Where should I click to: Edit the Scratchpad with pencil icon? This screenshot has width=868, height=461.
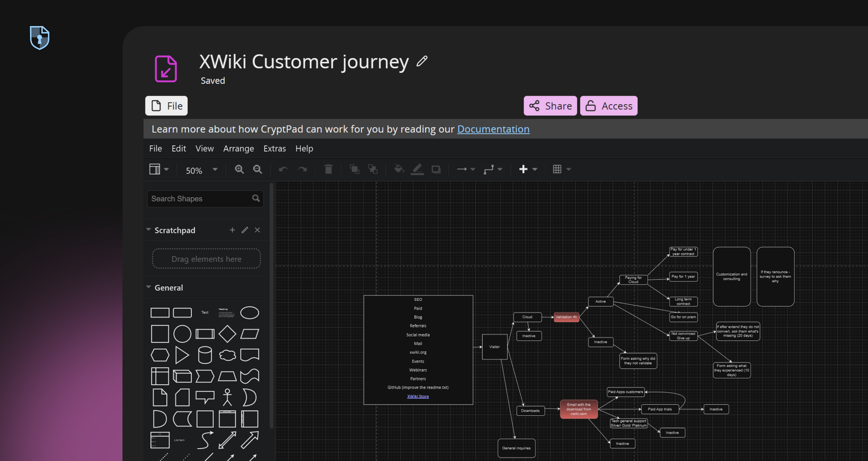pos(245,230)
